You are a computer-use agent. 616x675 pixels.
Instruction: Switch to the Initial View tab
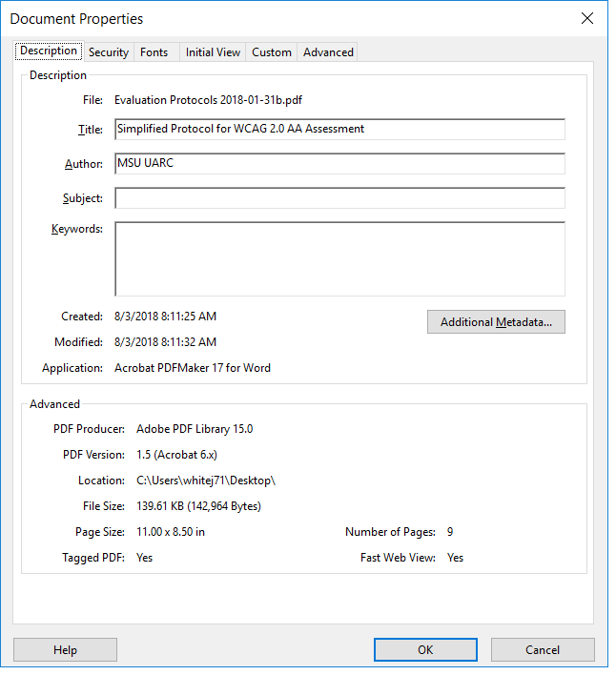(x=213, y=52)
